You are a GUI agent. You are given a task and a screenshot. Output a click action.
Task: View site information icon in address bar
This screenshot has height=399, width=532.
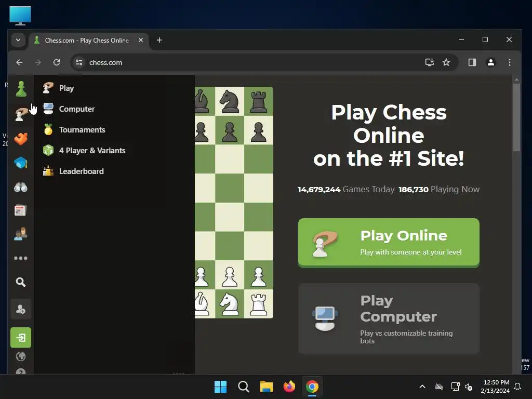79,62
